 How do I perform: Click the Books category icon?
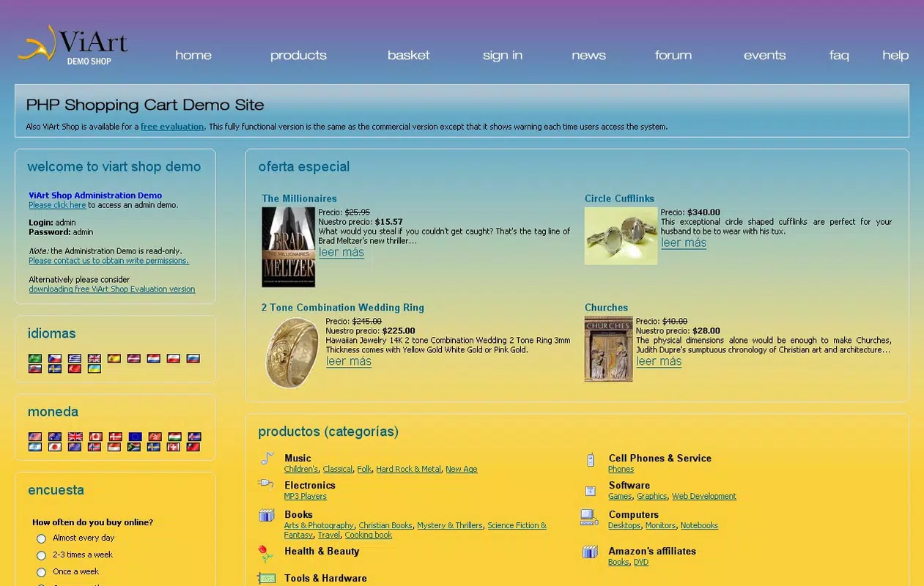point(266,515)
